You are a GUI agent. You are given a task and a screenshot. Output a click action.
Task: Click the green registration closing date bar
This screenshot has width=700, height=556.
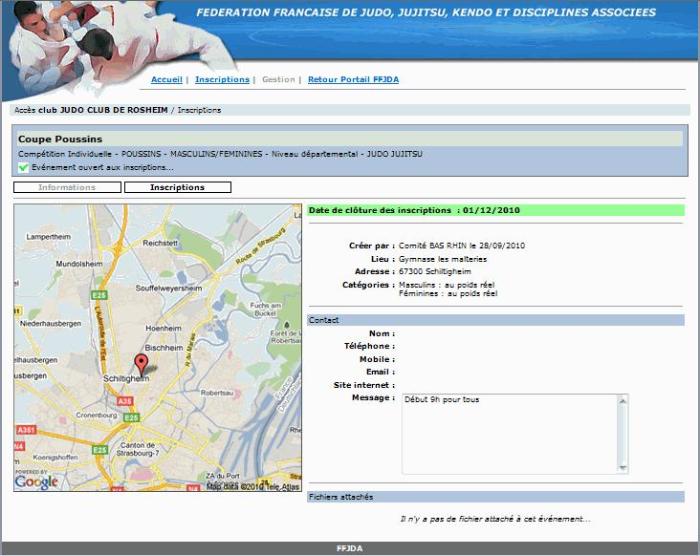[496, 211]
